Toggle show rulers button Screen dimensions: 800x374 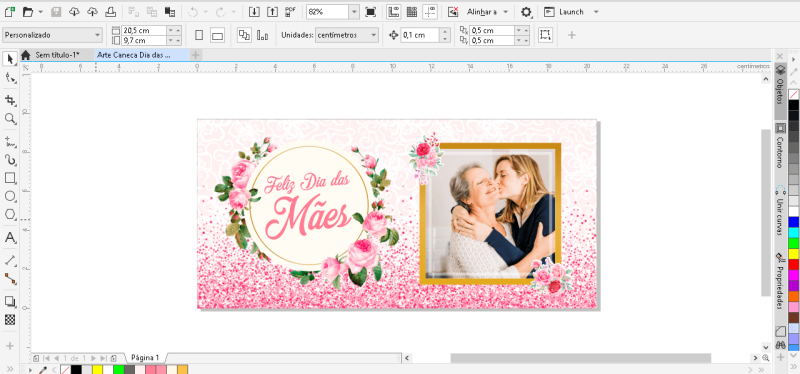(393, 12)
